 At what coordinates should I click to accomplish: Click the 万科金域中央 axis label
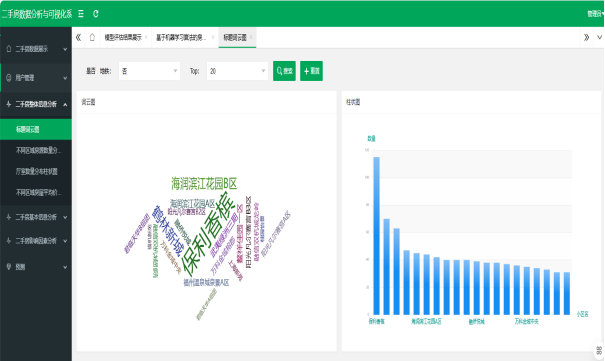pyautogui.click(x=526, y=321)
